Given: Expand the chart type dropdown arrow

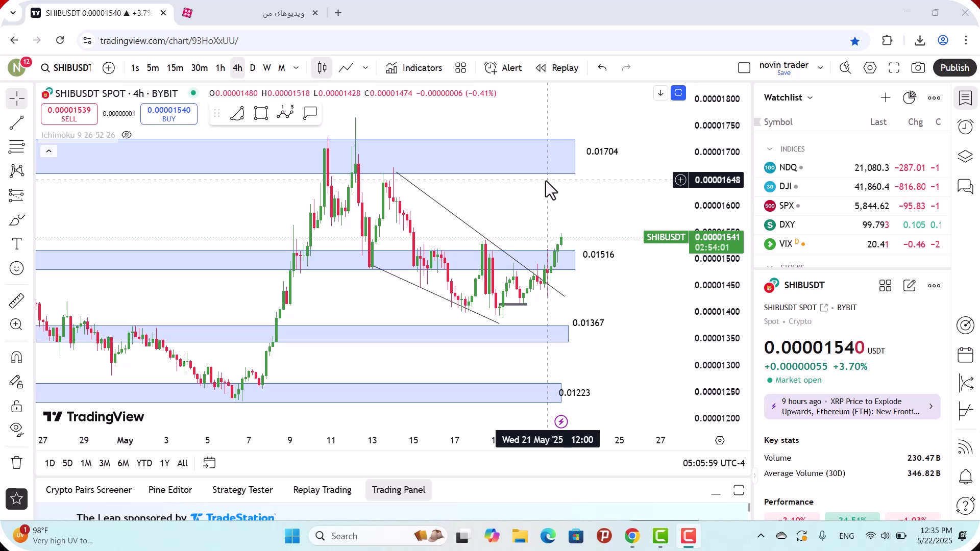Looking at the screenshot, I should [365, 68].
